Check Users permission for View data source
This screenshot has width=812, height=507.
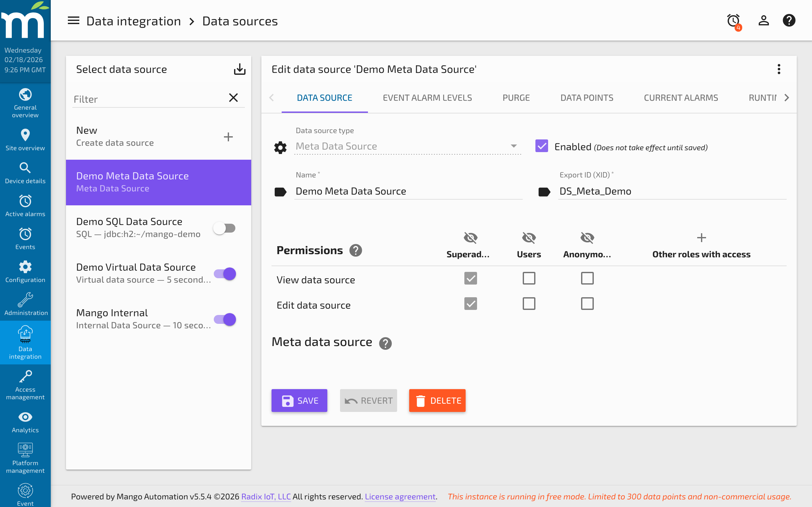[528, 278]
